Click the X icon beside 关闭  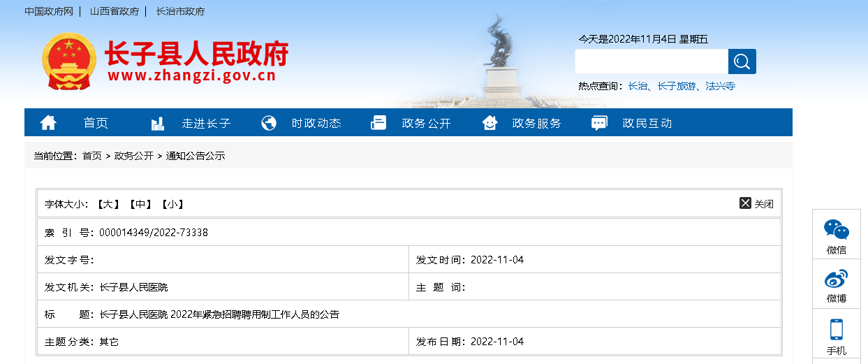click(x=745, y=203)
